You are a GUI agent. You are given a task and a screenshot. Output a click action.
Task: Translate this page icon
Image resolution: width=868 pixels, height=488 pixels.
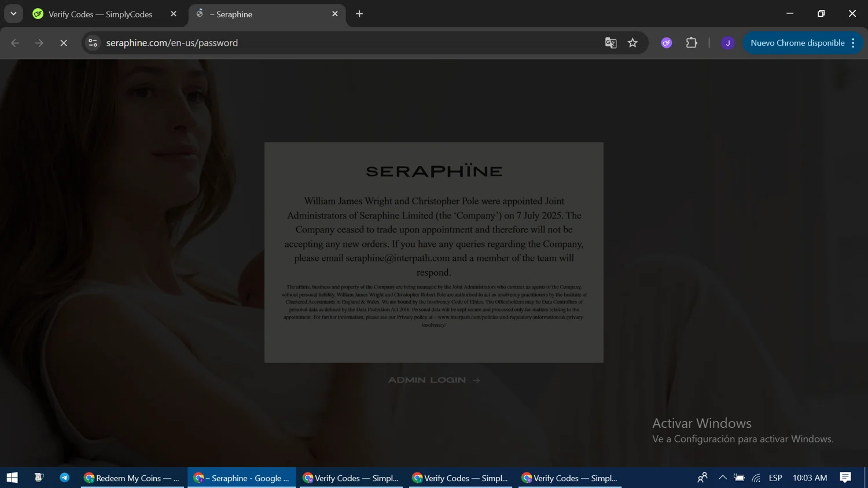click(610, 43)
